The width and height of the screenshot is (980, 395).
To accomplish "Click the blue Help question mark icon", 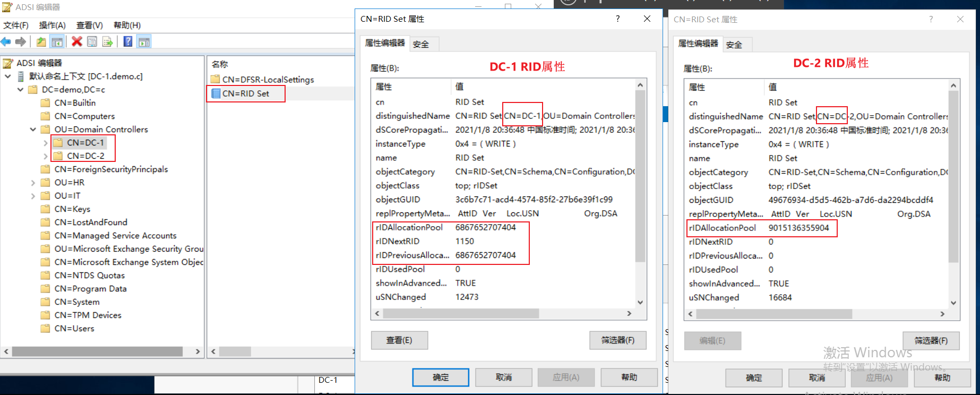I will click(x=128, y=41).
